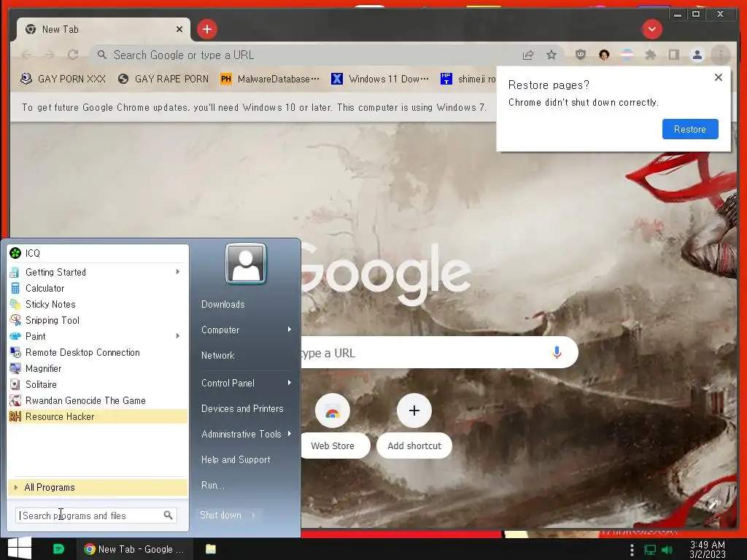Viewport: 747px width, 560px height.
Task: Open Computer from the Start menu
Action: [x=220, y=330]
